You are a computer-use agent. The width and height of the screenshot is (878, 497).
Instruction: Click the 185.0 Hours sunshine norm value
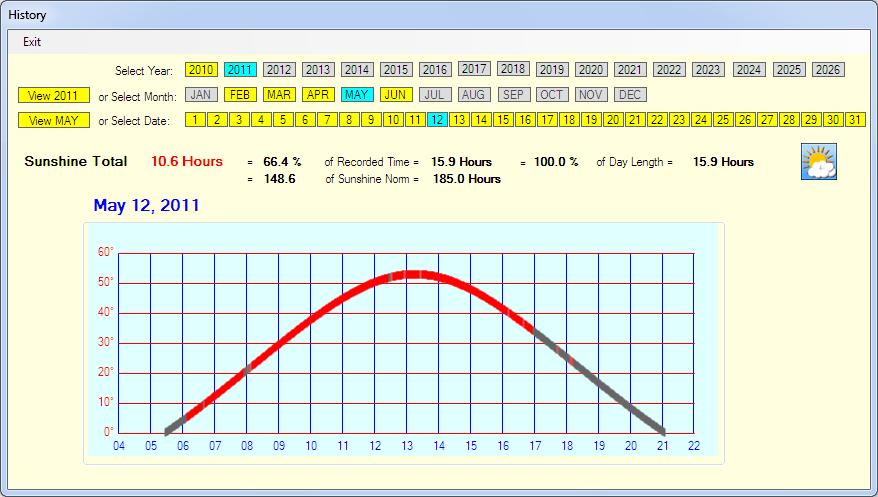tap(467, 179)
